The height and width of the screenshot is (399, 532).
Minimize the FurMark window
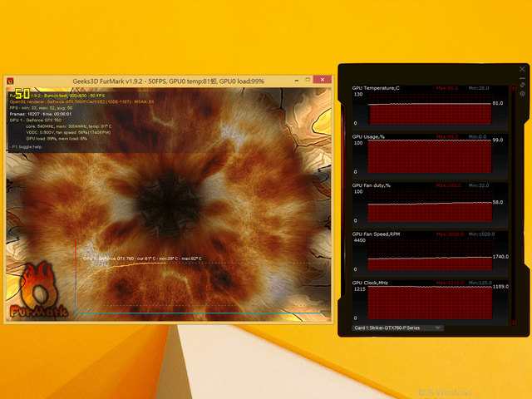click(297, 80)
